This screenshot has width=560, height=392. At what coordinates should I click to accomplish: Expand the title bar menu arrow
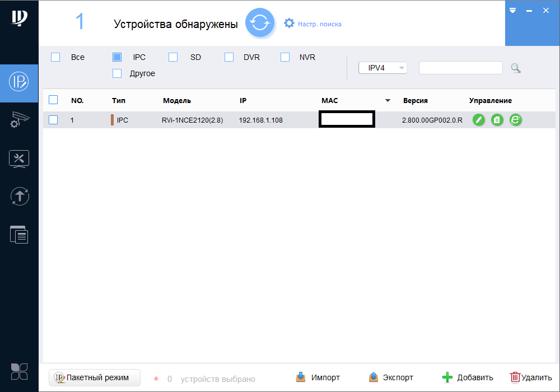coord(512,11)
